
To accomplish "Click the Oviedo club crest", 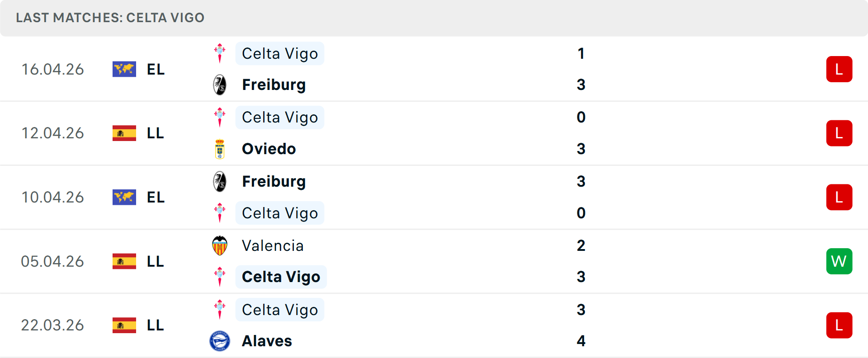I will [x=220, y=149].
